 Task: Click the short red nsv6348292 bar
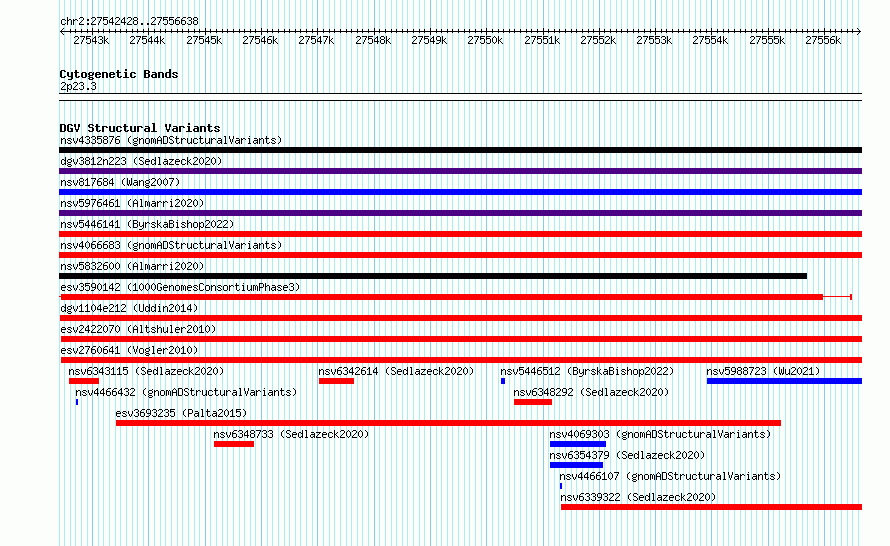[x=533, y=402]
